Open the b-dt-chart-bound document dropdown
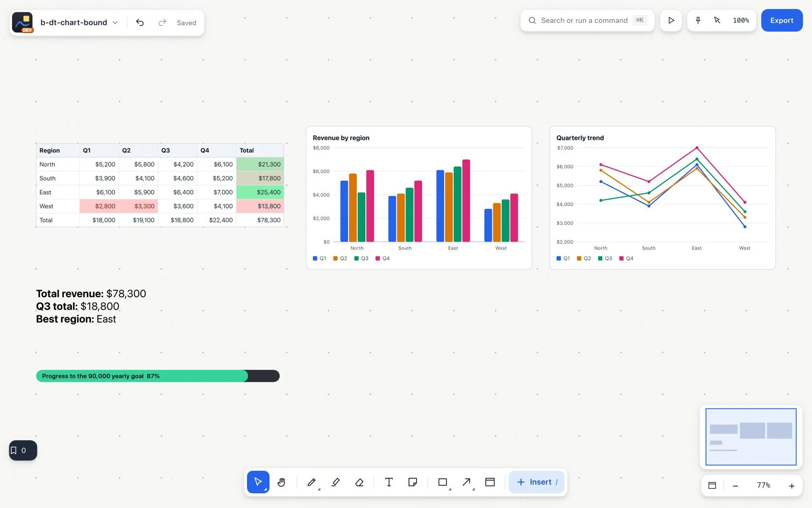Screen dimensions: 812x508 [x=79, y=22]
